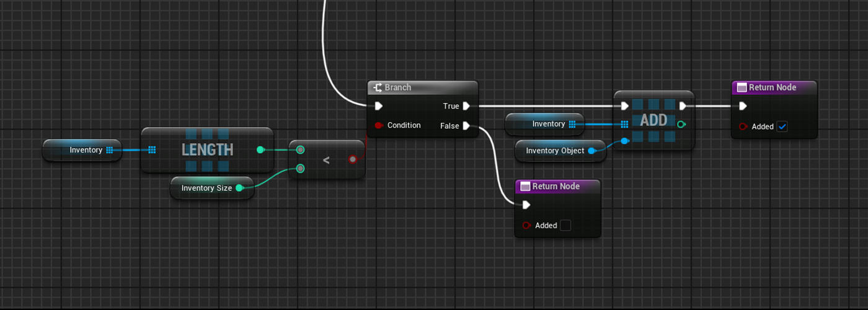Click the ADD node's teal integer output pin
The height and width of the screenshot is (310, 868).
pyautogui.click(x=682, y=124)
